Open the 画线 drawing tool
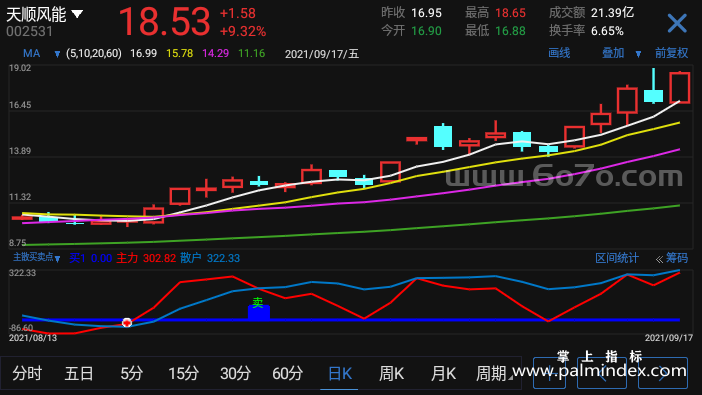Image resolution: width=702 pixels, height=395 pixels. 559,53
